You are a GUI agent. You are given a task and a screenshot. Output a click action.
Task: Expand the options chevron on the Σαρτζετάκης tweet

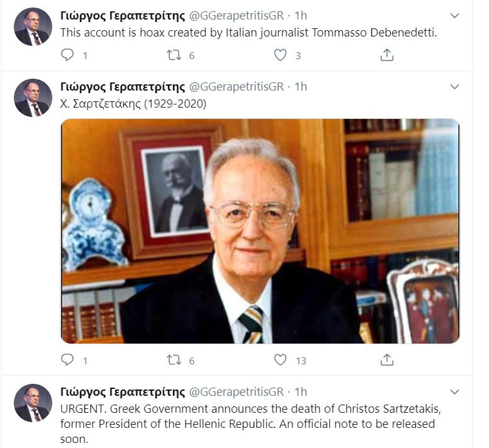click(x=454, y=87)
